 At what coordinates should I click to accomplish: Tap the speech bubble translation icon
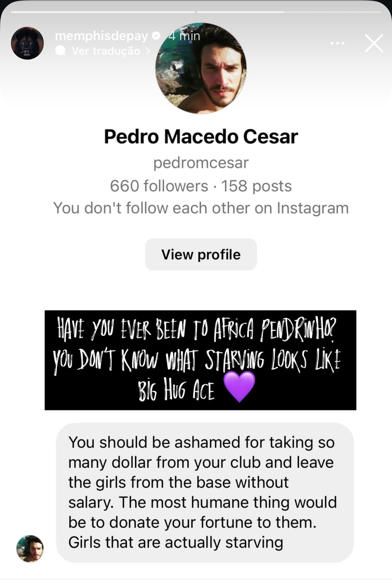(x=61, y=51)
